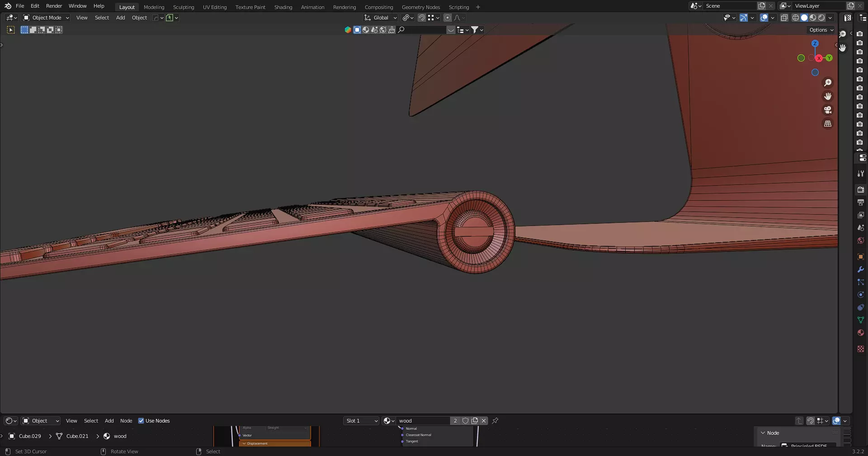
Task: Toggle proportional editing
Action: (448, 18)
